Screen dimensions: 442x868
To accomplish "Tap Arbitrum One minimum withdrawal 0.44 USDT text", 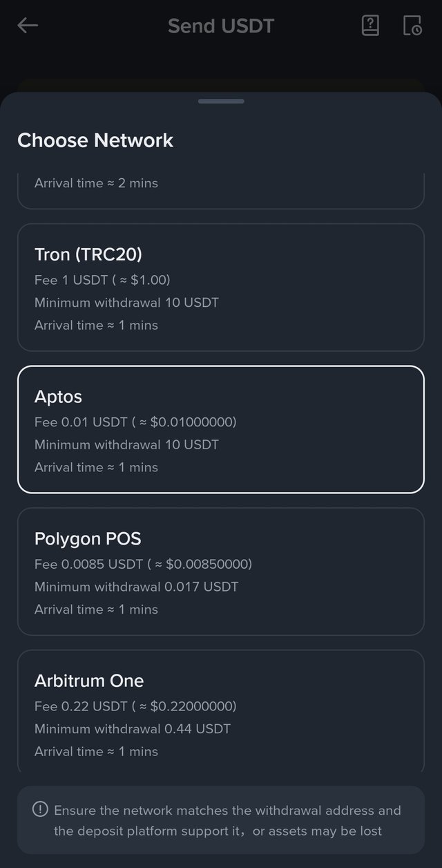I will pos(133,728).
